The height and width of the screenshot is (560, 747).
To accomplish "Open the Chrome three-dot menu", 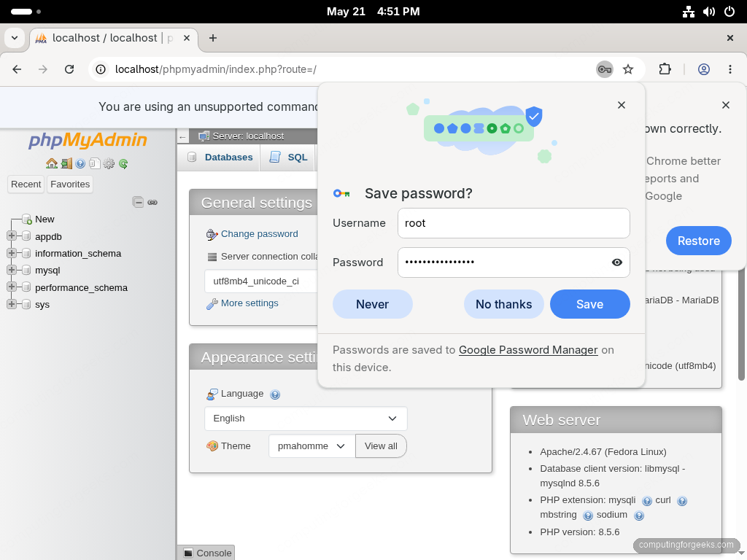I will point(729,69).
